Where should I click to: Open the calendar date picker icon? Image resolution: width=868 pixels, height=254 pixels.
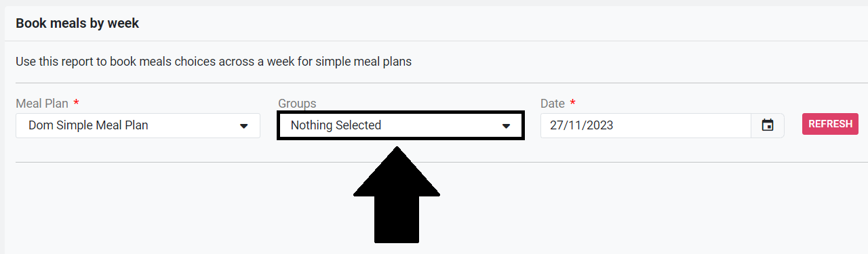point(768,125)
